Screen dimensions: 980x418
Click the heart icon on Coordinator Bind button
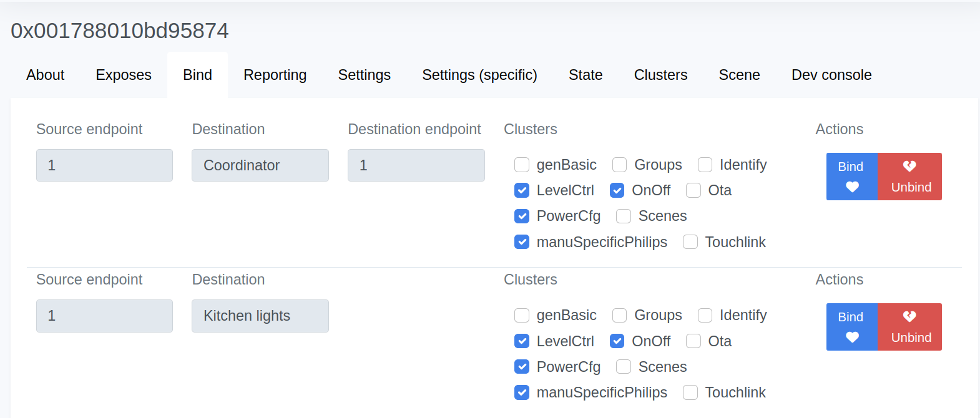tap(852, 187)
